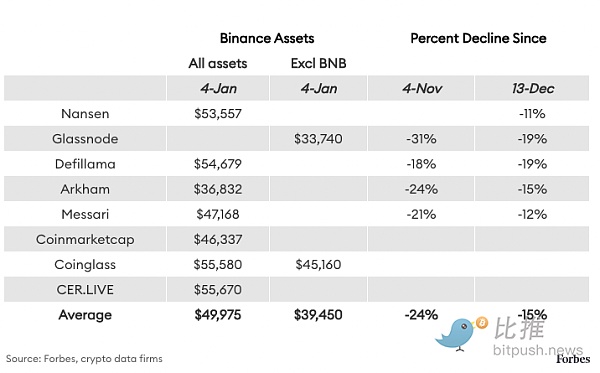Screen dimensions: 600x373
Task: Click the 4-Nov column header
Action: pyautogui.click(x=421, y=88)
